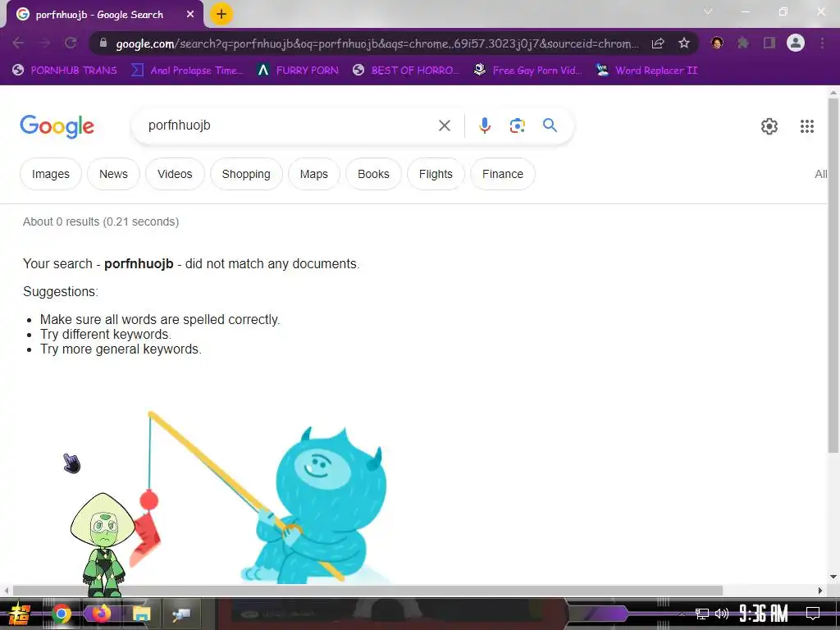This screenshot has height=630, width=840.
Task: Expand the system tray hidden icons chevron
Action: coord(681,614)
